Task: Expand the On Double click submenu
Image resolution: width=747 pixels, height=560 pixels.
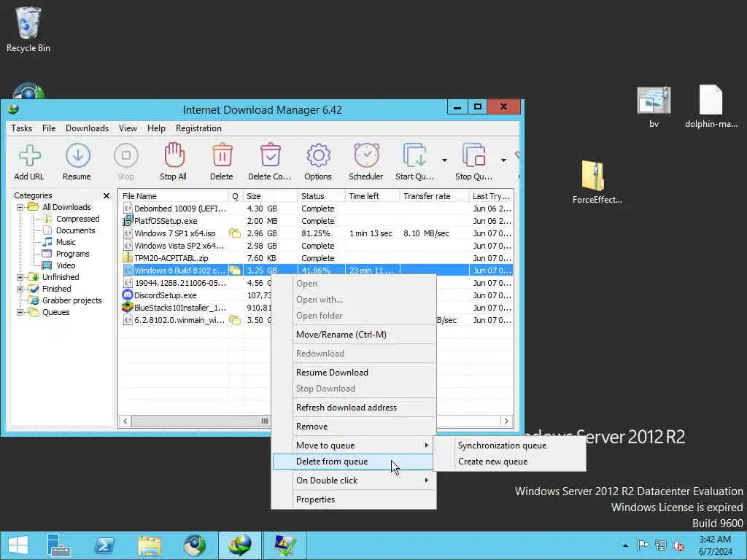Action: pyautogui.click(x=354, y=481)
